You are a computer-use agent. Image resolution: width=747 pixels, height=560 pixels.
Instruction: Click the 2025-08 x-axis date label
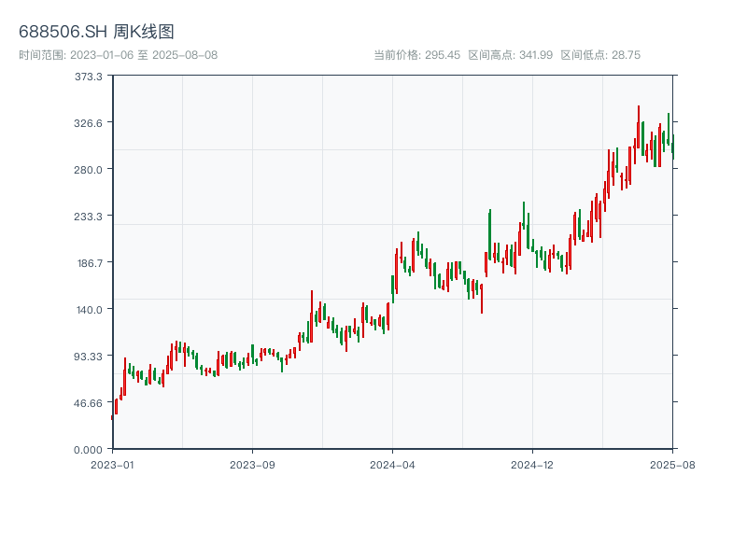pyautogui.click(x=672, y=465)
